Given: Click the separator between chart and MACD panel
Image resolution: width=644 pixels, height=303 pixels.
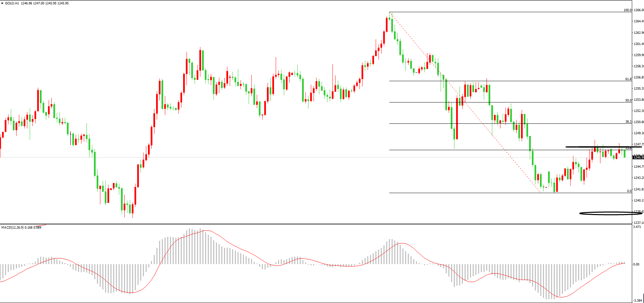Looking at the screenshot, I should [304, 224].
